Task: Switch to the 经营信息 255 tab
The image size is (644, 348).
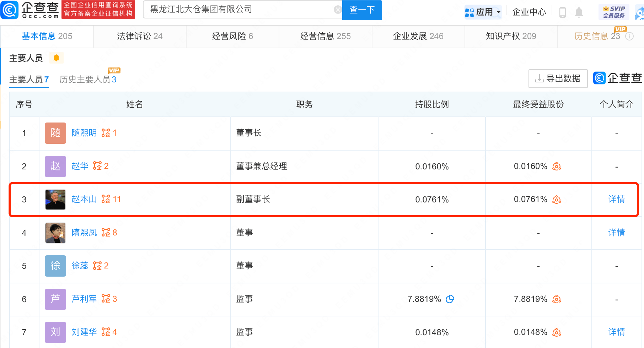Action: (325, 36)
